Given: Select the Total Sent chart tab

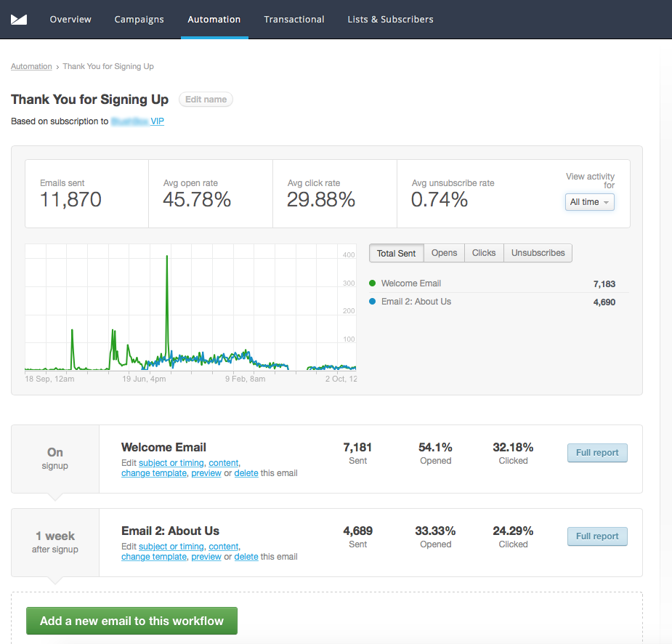Looking at the screenshot, I should (397, 253).
